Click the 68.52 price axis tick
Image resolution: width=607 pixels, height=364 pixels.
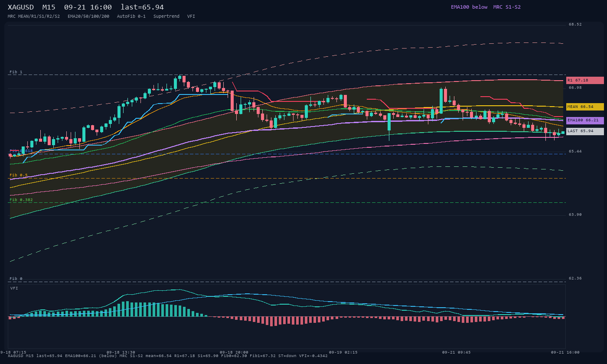[x=575, y=24]
